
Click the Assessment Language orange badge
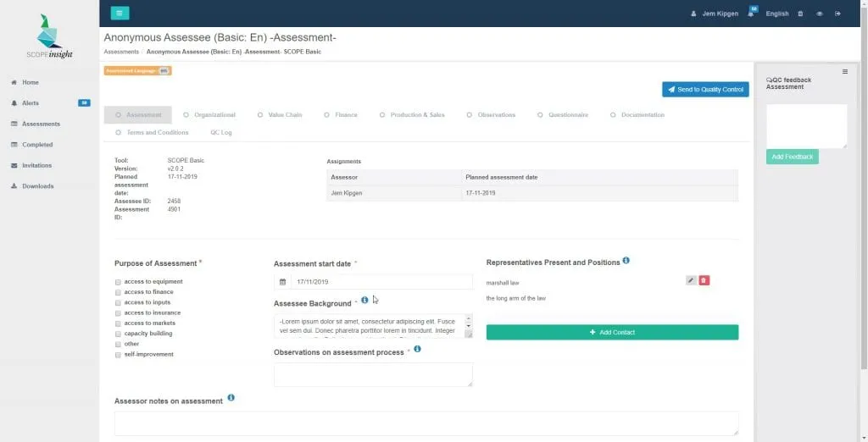(138, 71)
